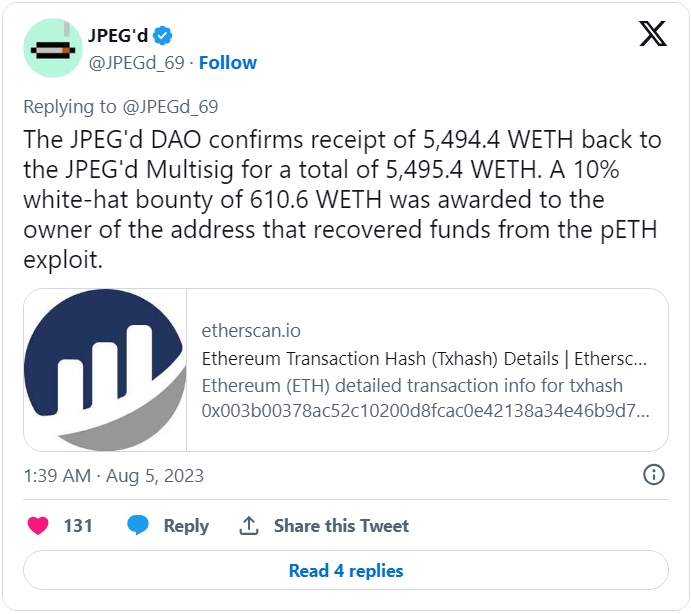The width and height of the screenshot is (691, 614).
Task: Open the JPEG'd profile avatar
Action: click(x=52, y=48)
